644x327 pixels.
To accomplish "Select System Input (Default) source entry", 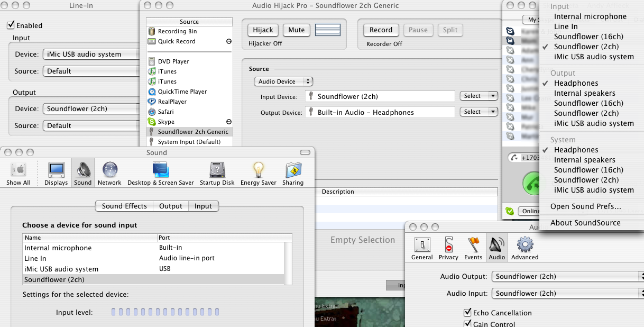I will pos(189,142).
